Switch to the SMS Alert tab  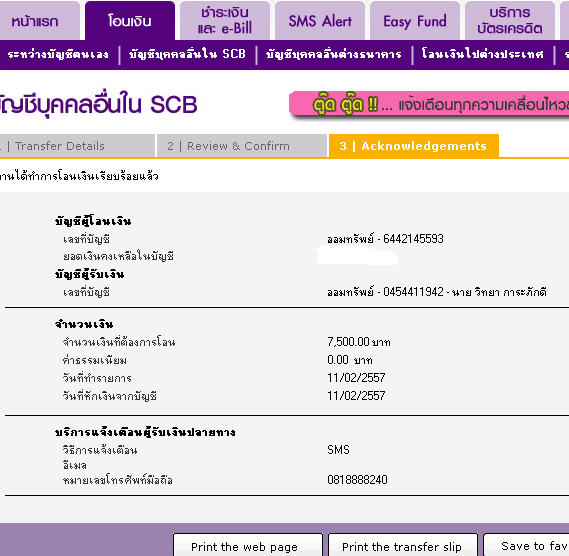320,21
